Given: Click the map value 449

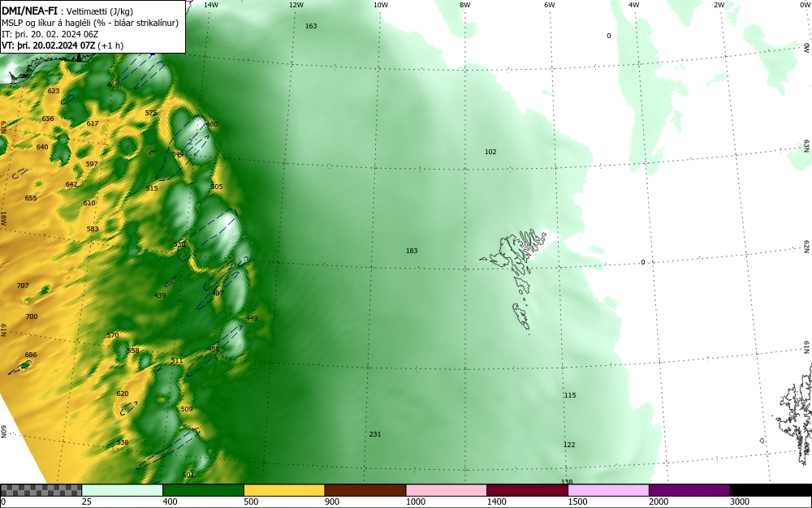Looking at the screenshot, I should (252, 318).
